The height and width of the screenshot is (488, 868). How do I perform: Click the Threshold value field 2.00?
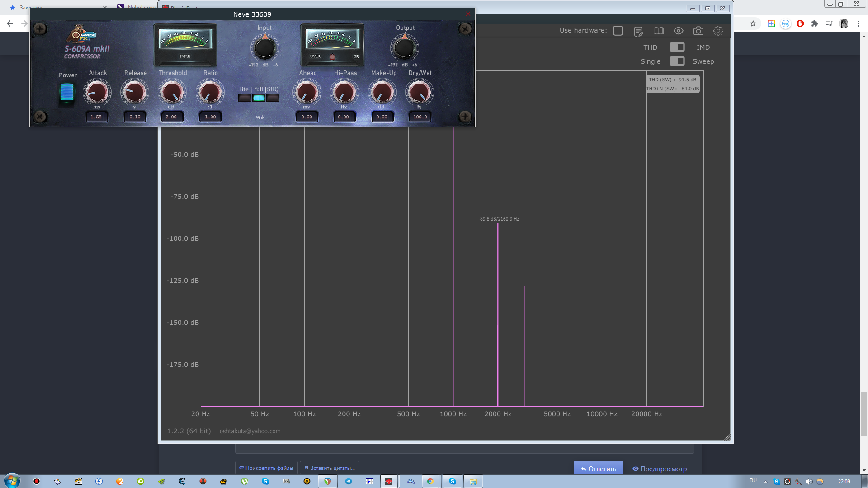(x=171, y=117)
